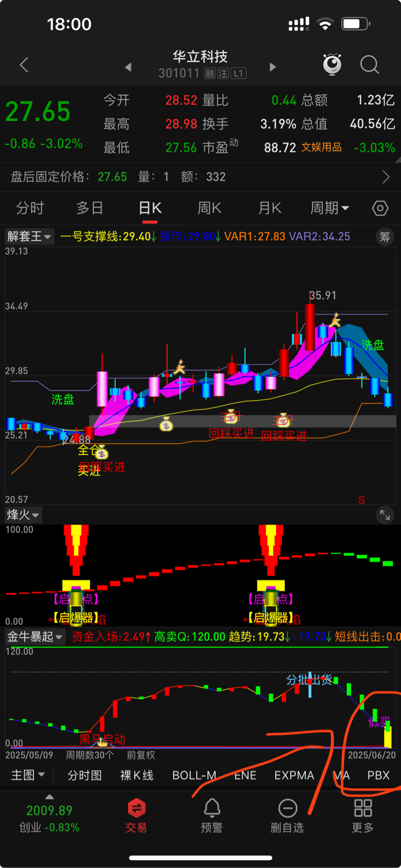Select the 日K tab
Screen dimensions: 401x868
coord(150,208)
